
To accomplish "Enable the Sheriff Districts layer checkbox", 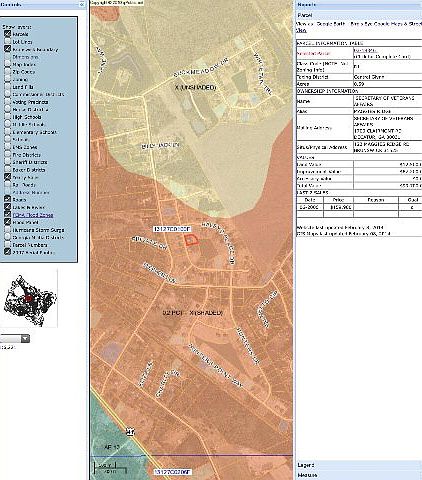I will [8, 162].
